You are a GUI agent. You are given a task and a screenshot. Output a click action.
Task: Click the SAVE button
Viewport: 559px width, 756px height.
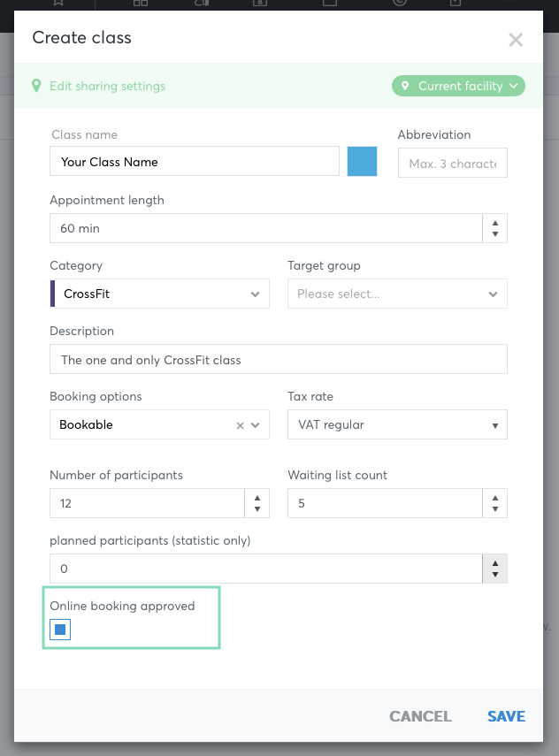507,716
